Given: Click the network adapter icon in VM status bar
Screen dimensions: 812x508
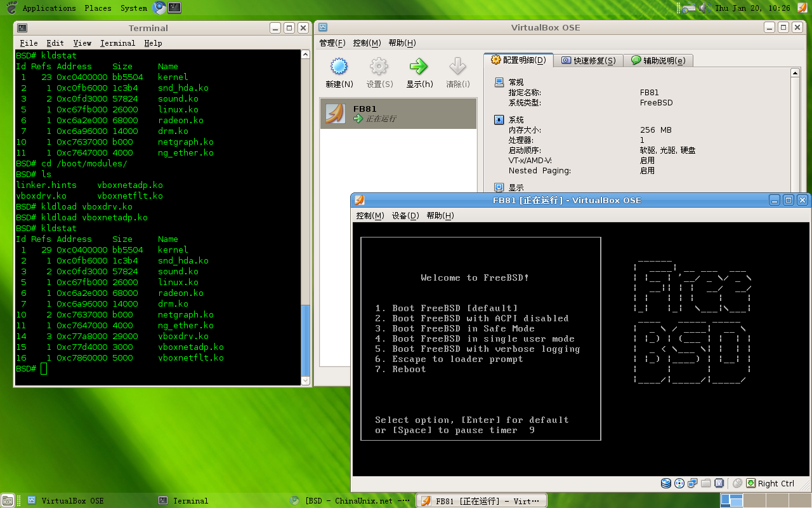Looking at the screenshot, I should click(x=693, y=483).
